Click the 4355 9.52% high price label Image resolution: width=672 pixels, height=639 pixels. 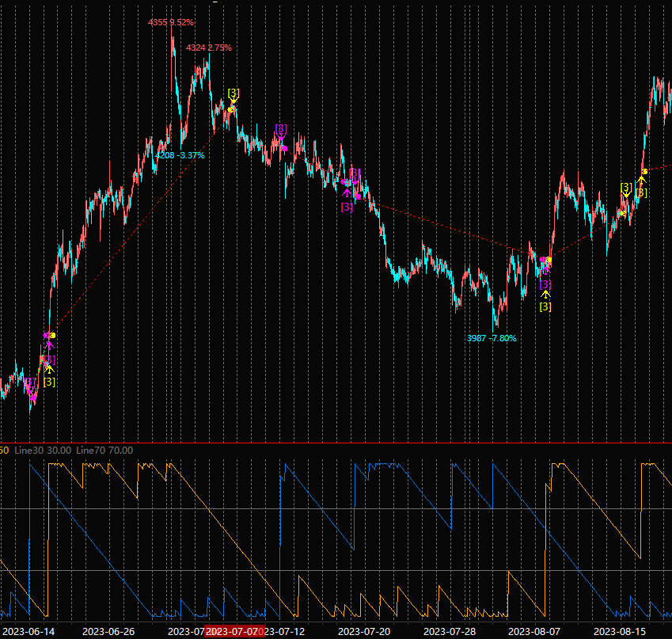point(171,22)
